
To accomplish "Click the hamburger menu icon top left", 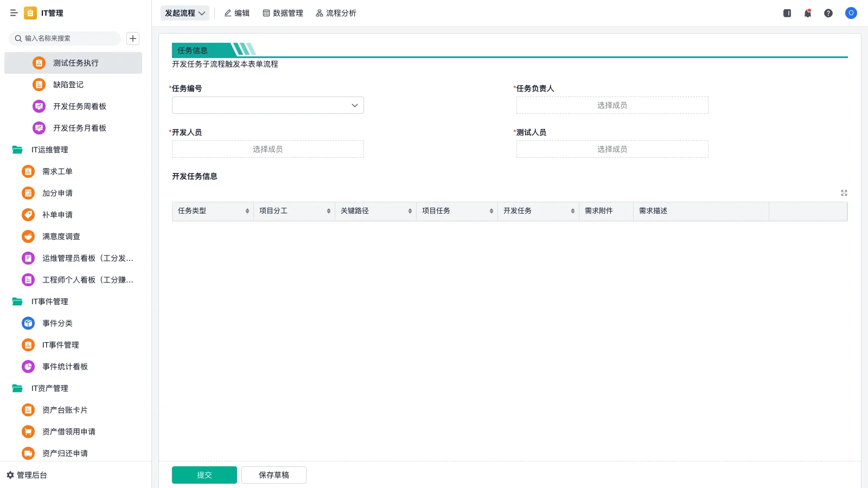I will point(14,13).
